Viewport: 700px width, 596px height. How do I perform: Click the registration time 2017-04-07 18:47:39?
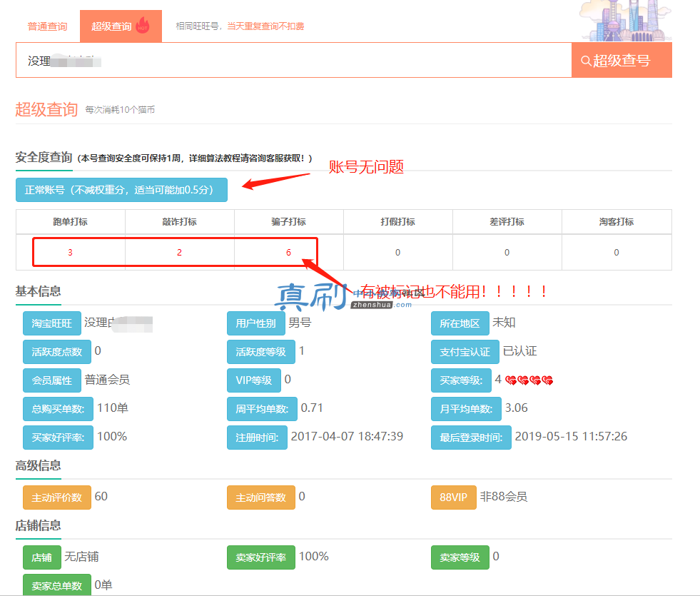347,437
